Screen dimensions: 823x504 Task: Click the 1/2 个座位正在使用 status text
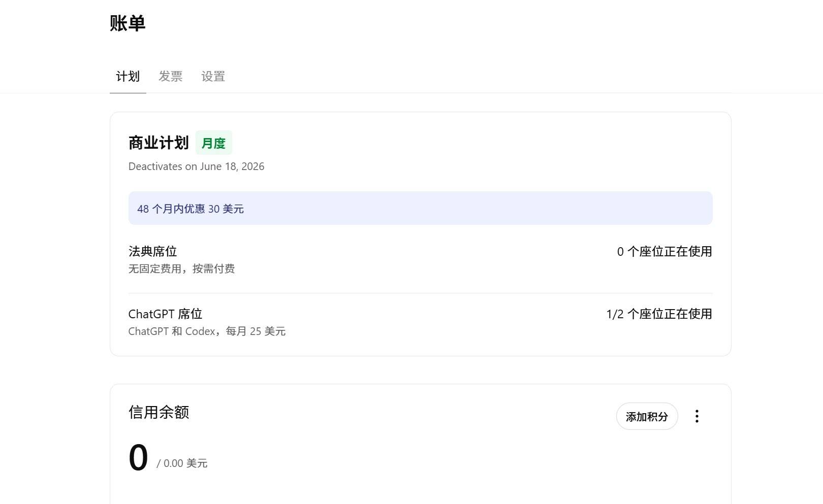click(x=659, y=314)
